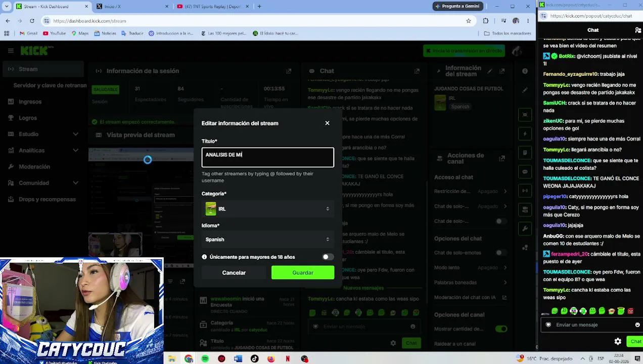
Task: Close the Editar información del stream dialog
Action: (x=327, y=123)
